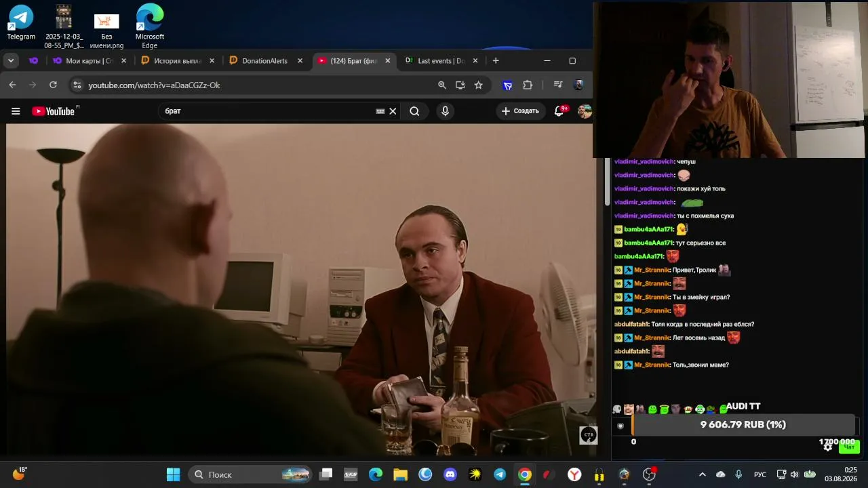This screenshot has width=868, height=488.
Task: Open the blue extension icon in toolbar
Action: [x=507, y=85]
